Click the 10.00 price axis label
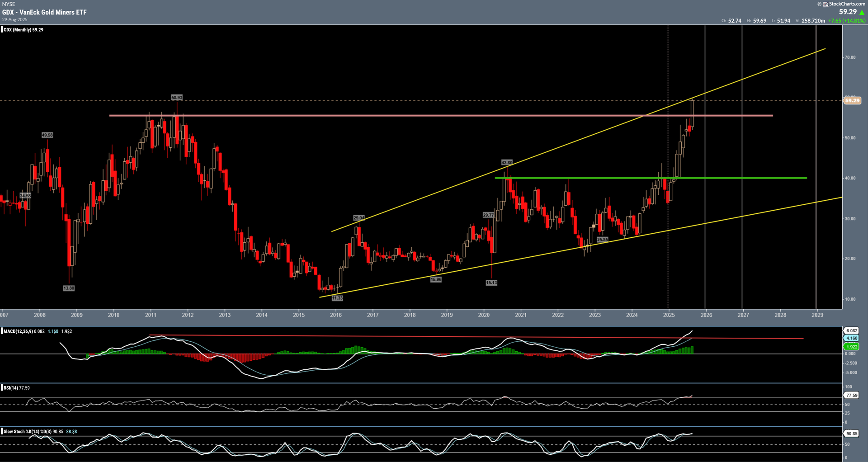Screen dimensions: 868x462 pyautogui.click(x=850, y=299)
